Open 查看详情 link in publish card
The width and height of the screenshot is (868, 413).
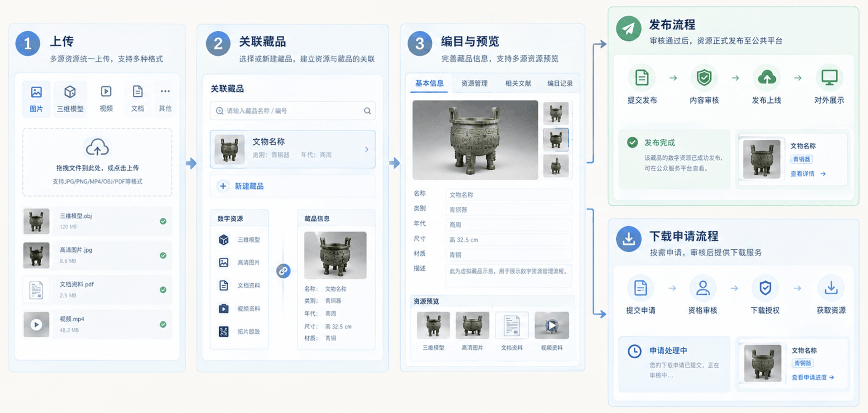pyautogui.click(x=808, y=174)
